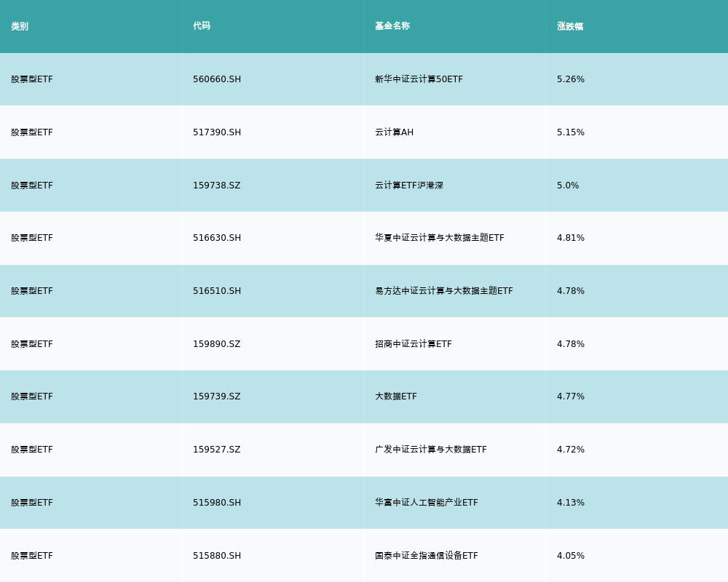
Task: Click the 4.77% change value
Action: tap(571, 396)
